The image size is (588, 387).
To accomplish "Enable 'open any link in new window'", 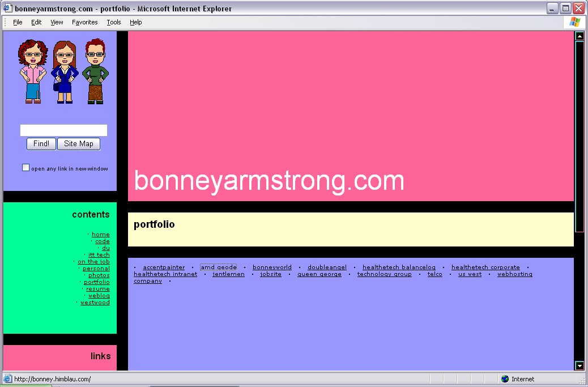I will pyautogui.click(x=25, y=168).
